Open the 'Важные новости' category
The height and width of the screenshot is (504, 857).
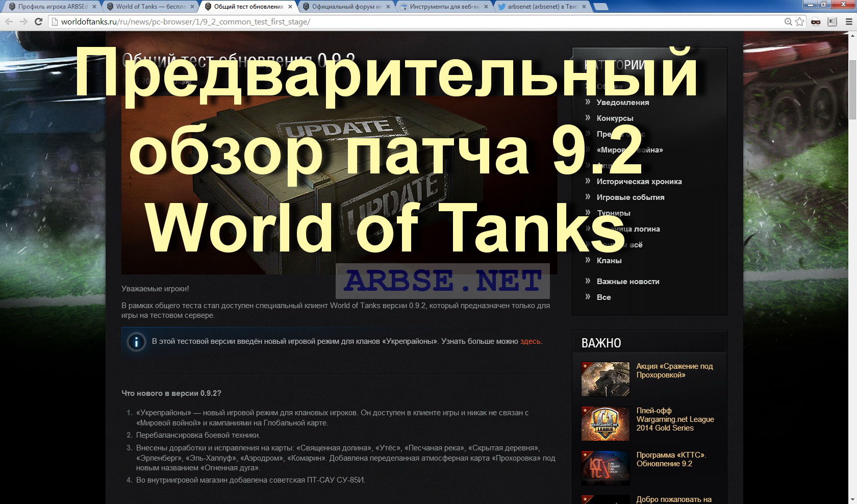(x=628, y=282)
